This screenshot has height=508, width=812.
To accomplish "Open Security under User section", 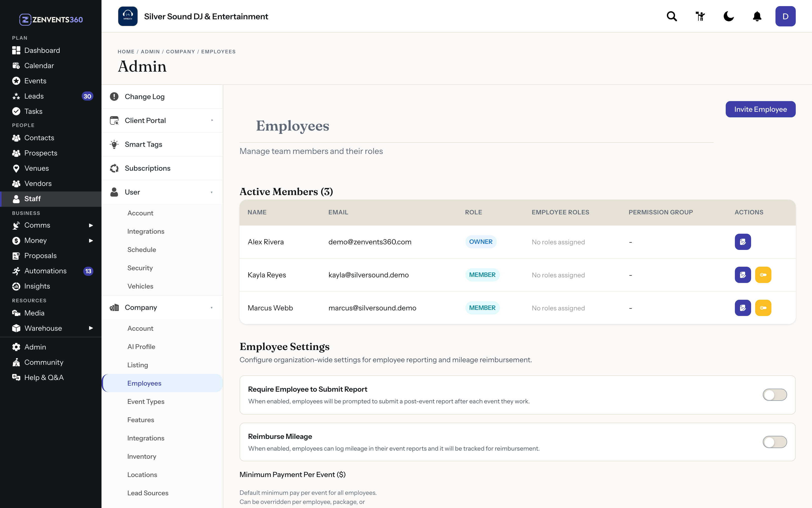I will pyautogui.click(x=162, y=268).
